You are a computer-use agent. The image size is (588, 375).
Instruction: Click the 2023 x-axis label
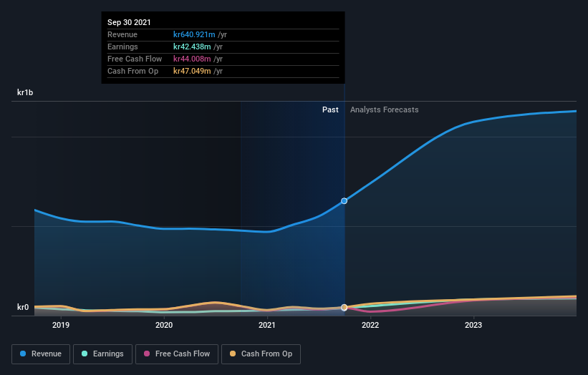pyautogui.click(x=473, y=325)
